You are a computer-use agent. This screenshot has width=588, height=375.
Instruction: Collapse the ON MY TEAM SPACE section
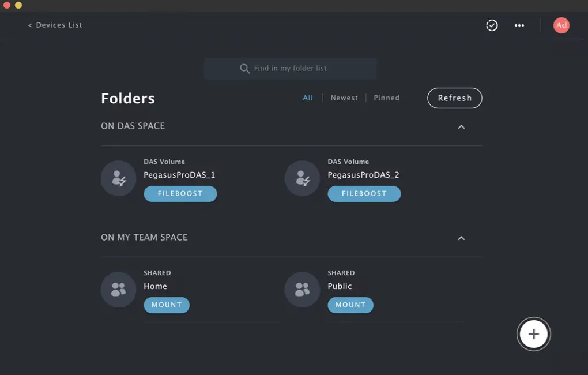(x=461, y=238)
